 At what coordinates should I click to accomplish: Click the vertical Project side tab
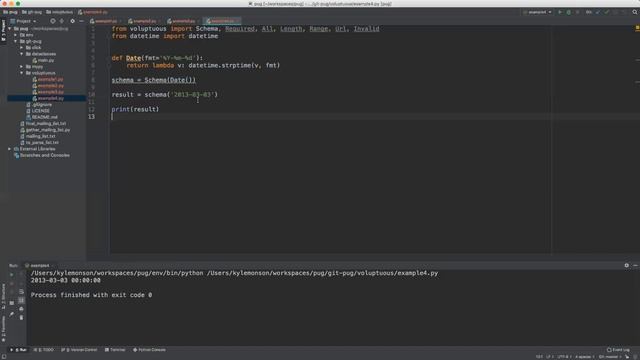pos(3,30)
